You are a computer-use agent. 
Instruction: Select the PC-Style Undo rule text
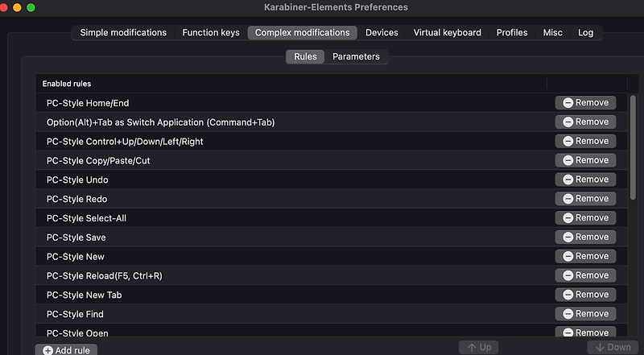[77, 180]
